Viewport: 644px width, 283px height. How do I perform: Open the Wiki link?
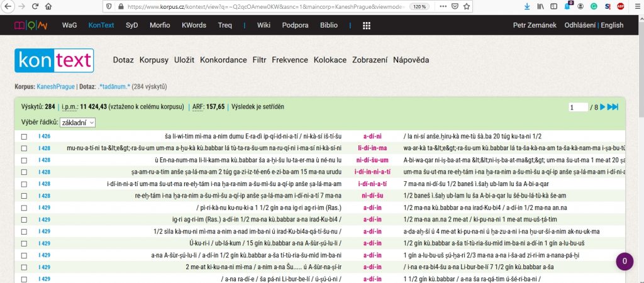point(264,25)
